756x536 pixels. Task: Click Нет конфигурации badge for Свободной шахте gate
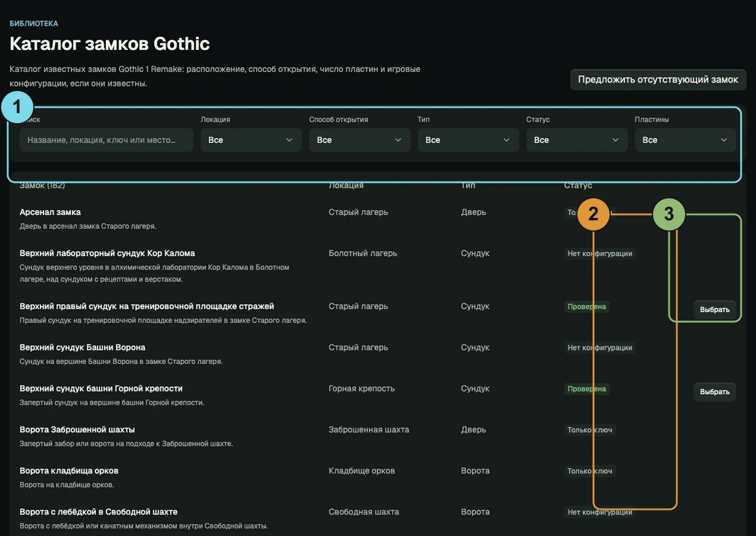point(600,512)
